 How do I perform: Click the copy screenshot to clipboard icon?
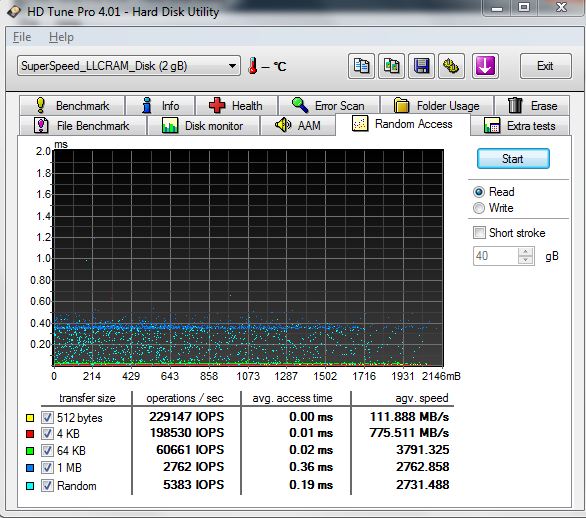coord(391,66)
